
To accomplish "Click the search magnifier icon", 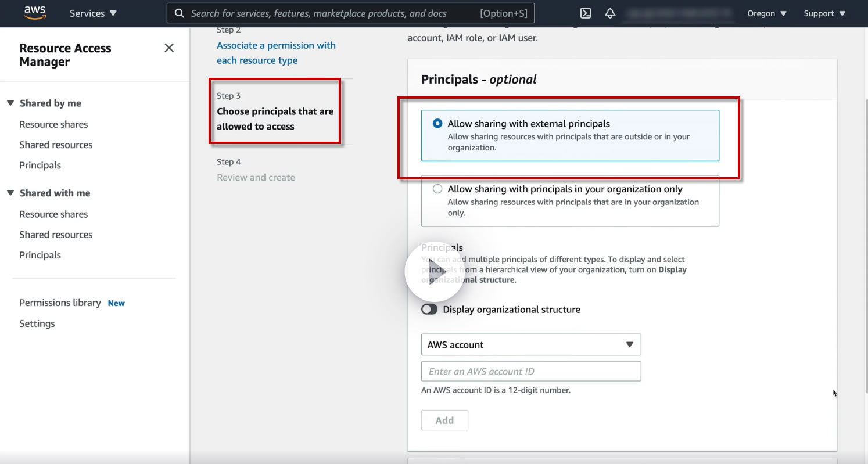I will pyautogui.click(x=180, y=13).
